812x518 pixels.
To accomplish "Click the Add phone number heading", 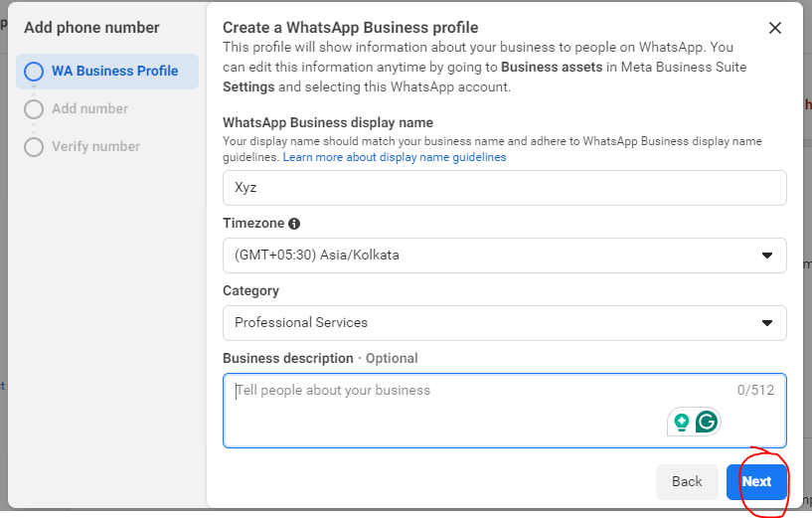I will coord(91,28).
